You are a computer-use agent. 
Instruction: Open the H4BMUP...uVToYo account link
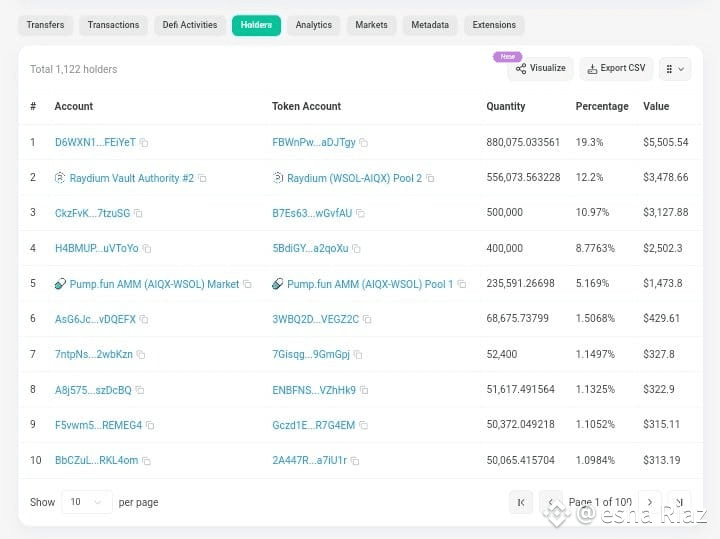pos(96,248)
